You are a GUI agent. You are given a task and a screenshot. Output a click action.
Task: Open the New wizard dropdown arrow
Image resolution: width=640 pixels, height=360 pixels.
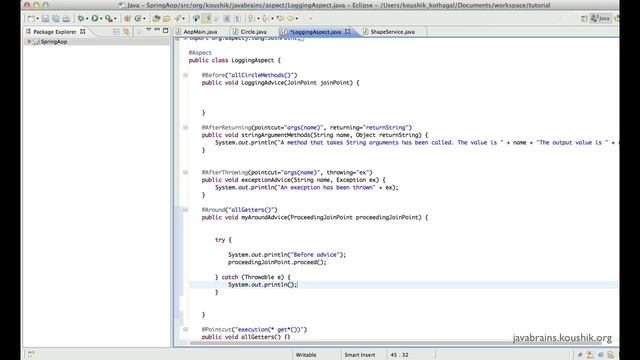click(38, 19)
